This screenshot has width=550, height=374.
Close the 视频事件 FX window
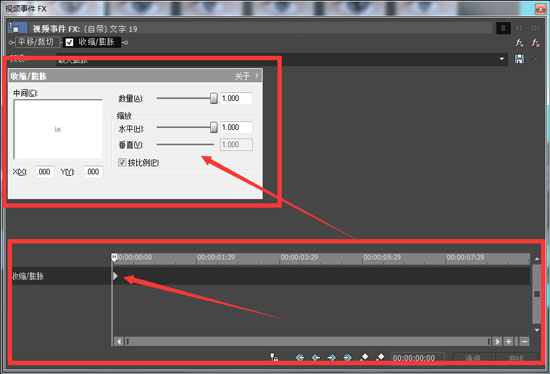[x=541, y=9]
